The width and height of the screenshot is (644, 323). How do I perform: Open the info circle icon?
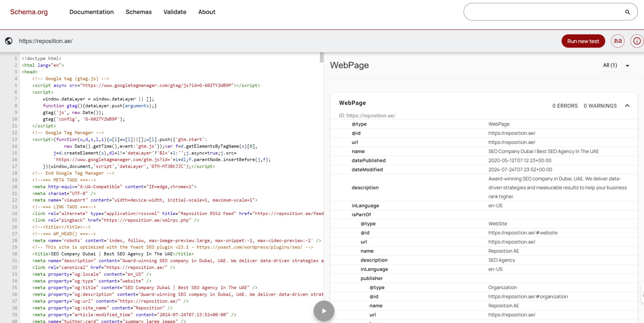[637, 41]
